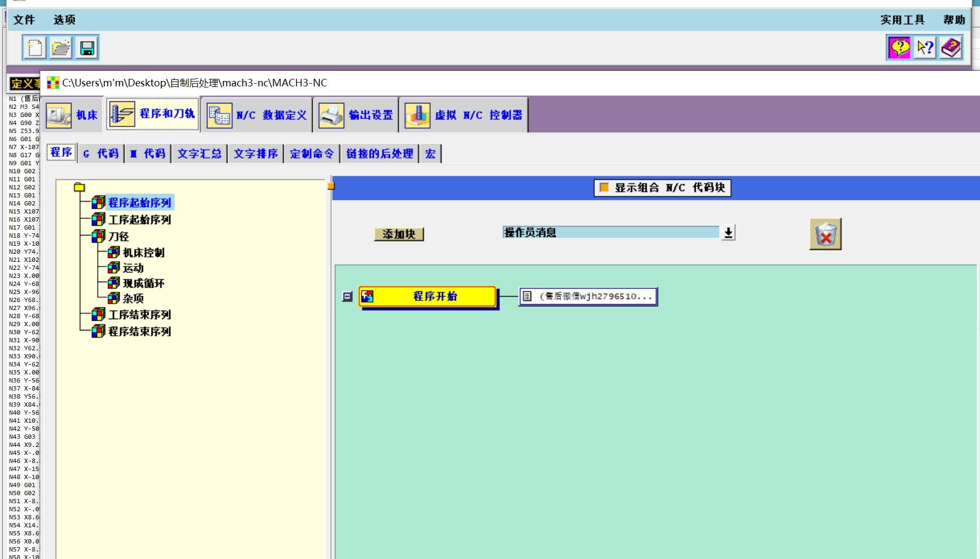Switch to the 文字汇总 tab
980x559 pixels.
pyautogui.click(x=200, y=154)
